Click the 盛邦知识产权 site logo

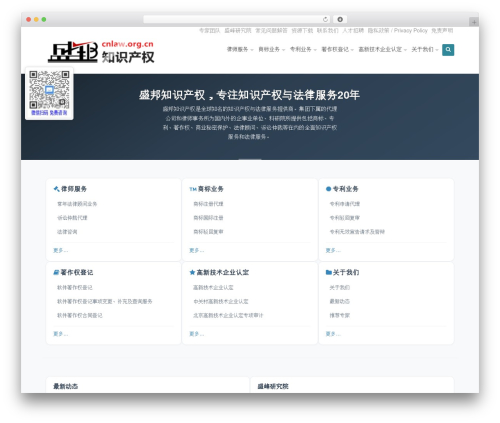[x=101, y=52]
